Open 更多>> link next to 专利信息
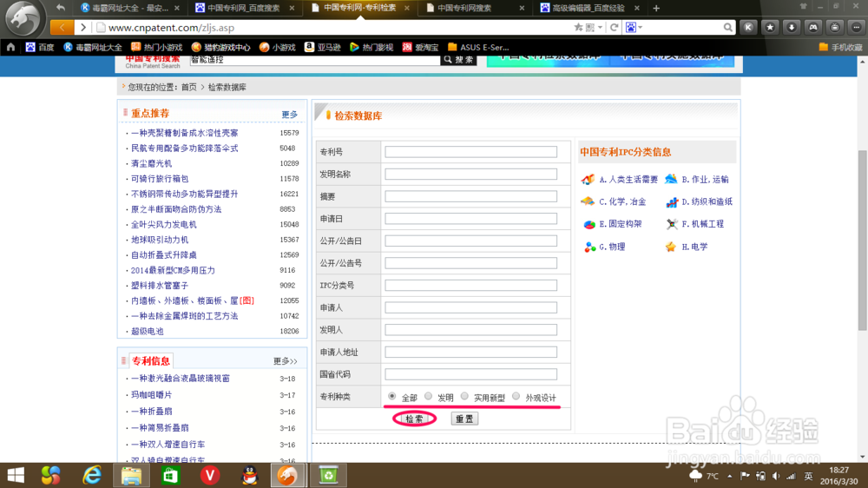868x488 pixels. coord(285,361)
